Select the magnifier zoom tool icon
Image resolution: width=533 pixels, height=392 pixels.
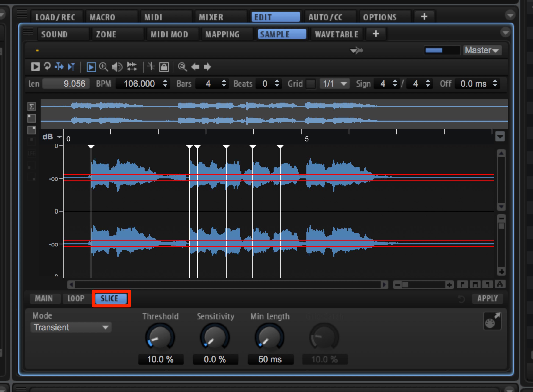(x=104, y=67)
